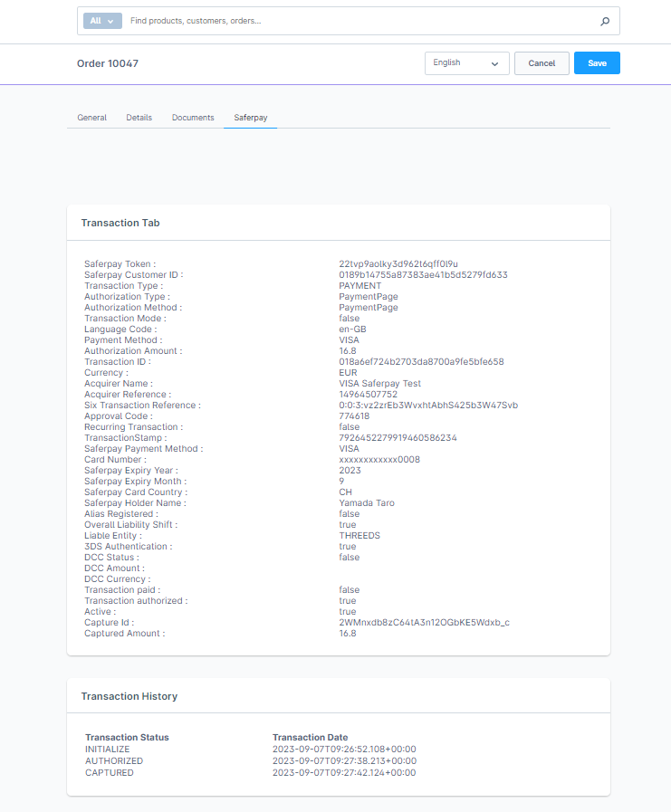
Task: Click the Transaction Tab card title
Action: (x=120, y=223)
